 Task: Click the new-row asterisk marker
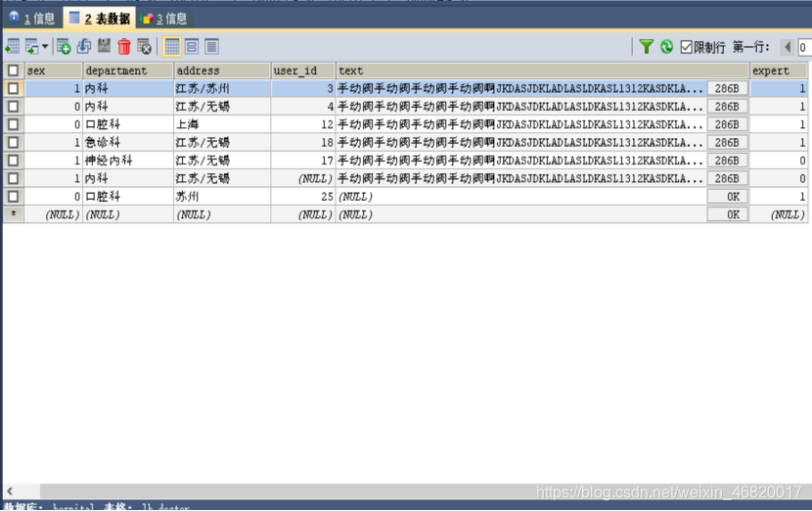pyautogui.click(x=14, y=213)
